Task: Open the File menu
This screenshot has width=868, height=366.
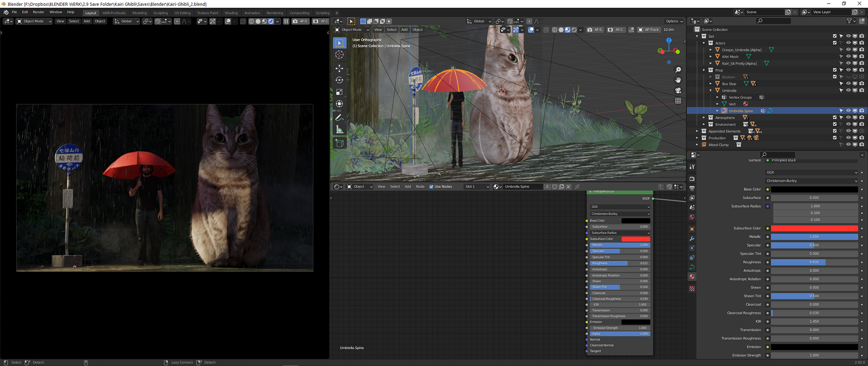Action: click(x=14, y=12)
